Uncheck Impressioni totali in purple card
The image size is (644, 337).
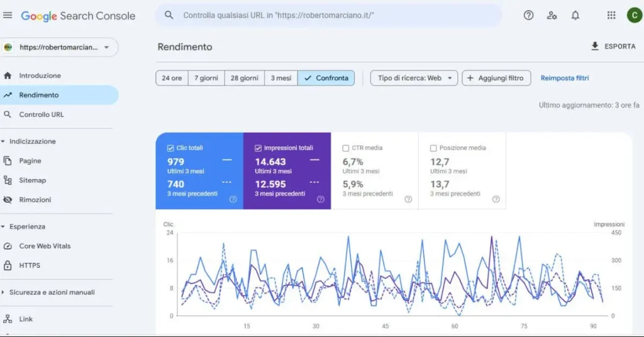pyautogui.click(x=258, y=148)
